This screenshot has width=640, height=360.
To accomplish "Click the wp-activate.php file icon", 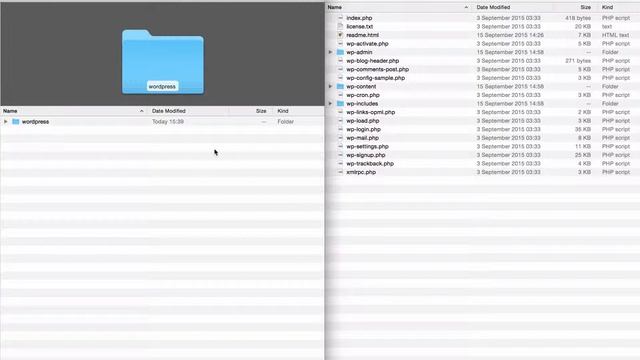I will coord(340,44).
